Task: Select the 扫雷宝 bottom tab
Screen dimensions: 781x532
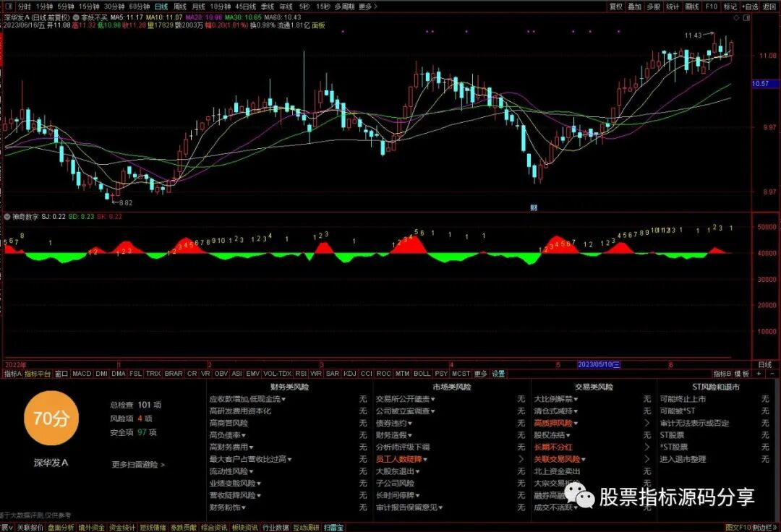Action: pos(333,528)
